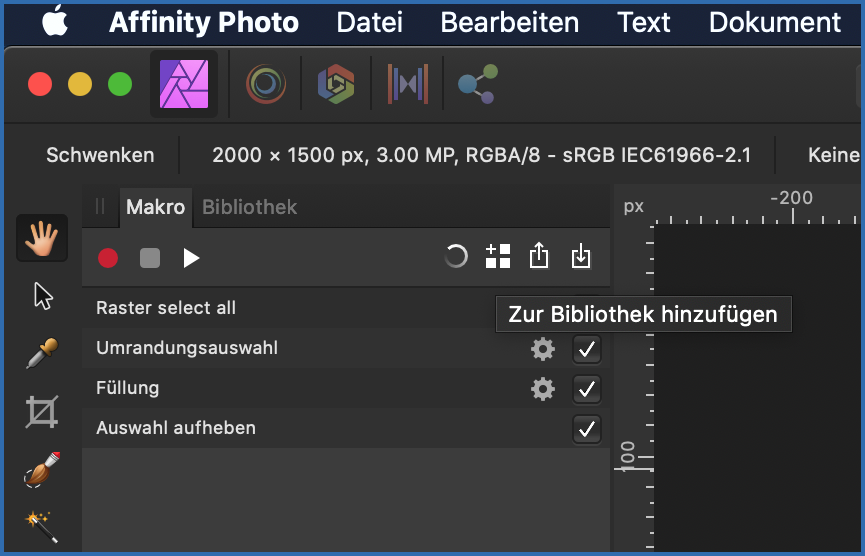Click the add to library icon
The width and height of the screenshot is (865, 556).
coord(498,257)
